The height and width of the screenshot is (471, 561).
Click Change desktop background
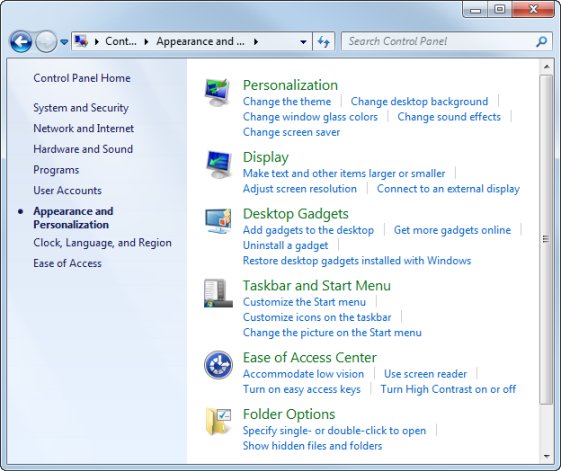pos(419,102)
